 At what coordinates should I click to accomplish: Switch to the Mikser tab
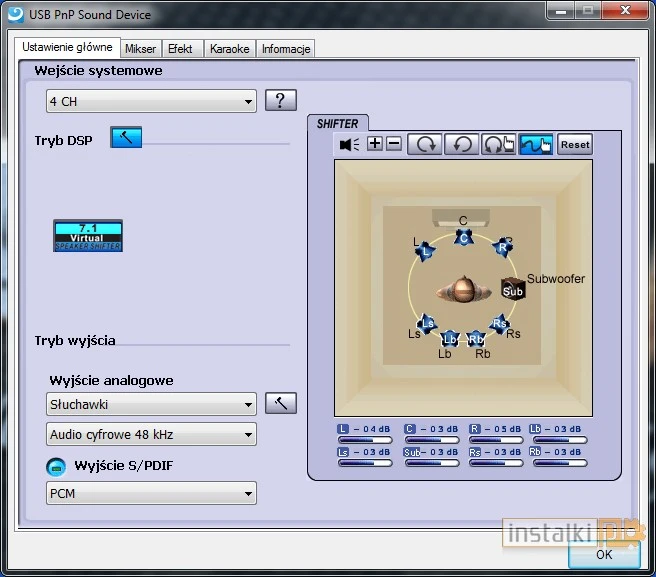[140, 49]
